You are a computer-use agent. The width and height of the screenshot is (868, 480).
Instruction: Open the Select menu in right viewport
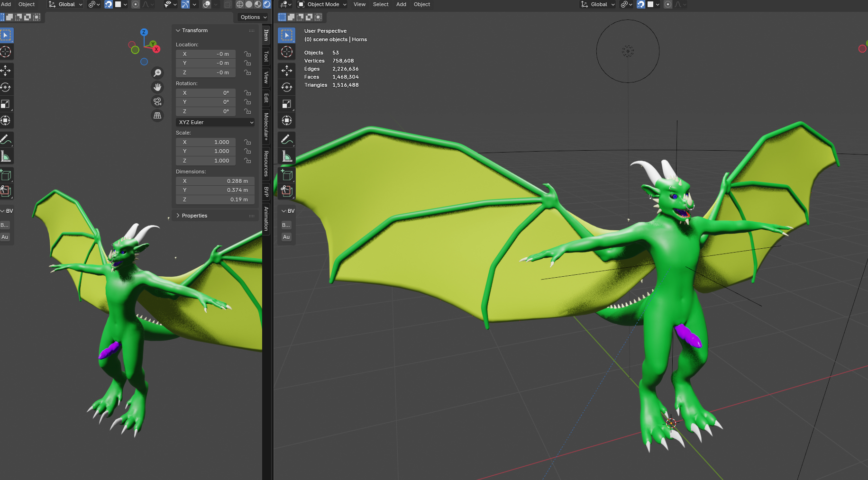pyautogui.click(x=380, y=4)
